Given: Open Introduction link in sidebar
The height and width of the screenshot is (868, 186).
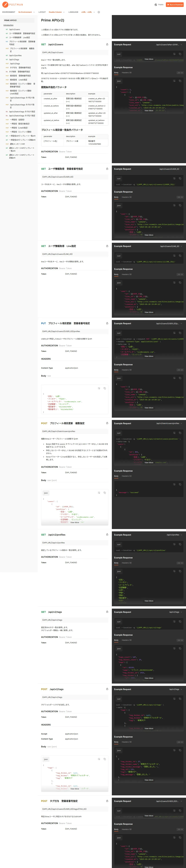Looking at the screenshot, I should pyautogui.click(x=8, y=25).
